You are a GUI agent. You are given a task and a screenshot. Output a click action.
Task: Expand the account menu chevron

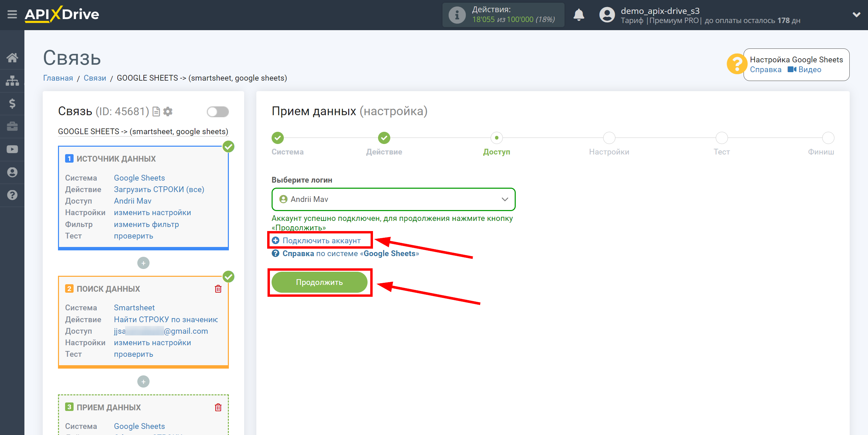[856, 15]
